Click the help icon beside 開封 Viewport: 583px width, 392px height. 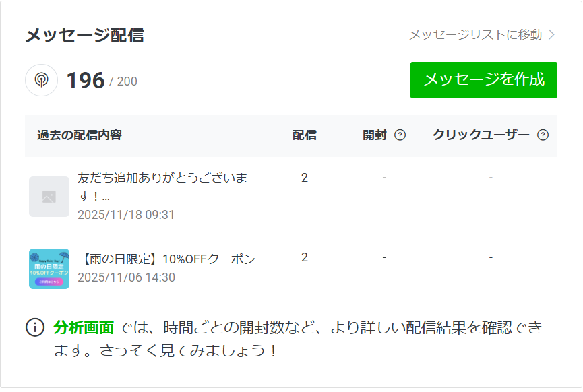coord(400,135)
